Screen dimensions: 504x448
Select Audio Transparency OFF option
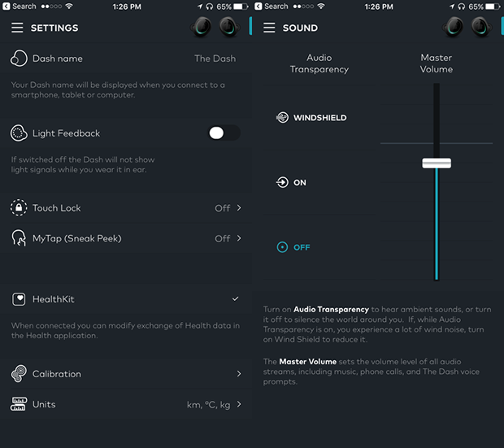point(293,247)
